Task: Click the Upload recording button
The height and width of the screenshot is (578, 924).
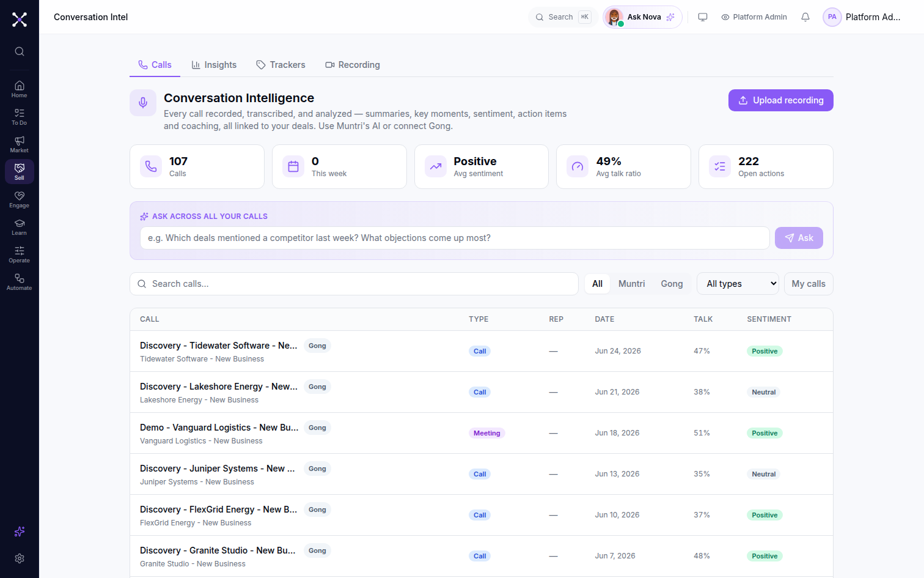Action: click(x=780, y=100)
